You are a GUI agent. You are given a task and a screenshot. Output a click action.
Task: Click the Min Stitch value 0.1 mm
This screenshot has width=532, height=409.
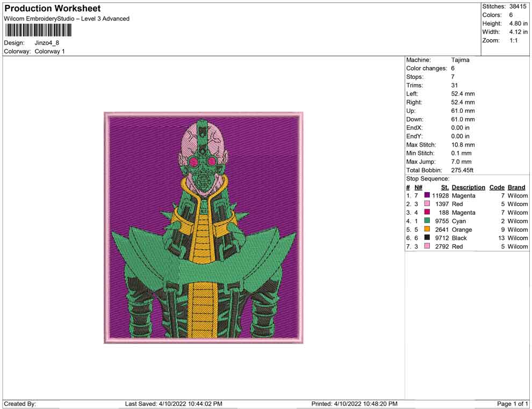click(461, 153)
